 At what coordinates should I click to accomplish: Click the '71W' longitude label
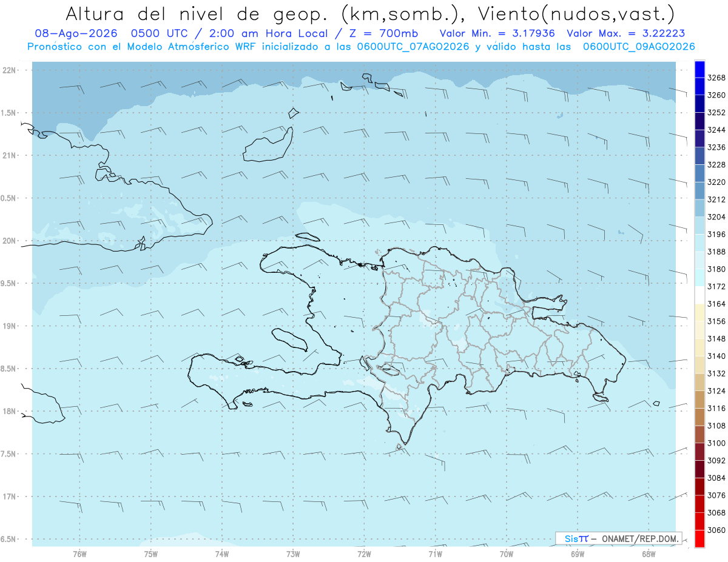point(435,554)
